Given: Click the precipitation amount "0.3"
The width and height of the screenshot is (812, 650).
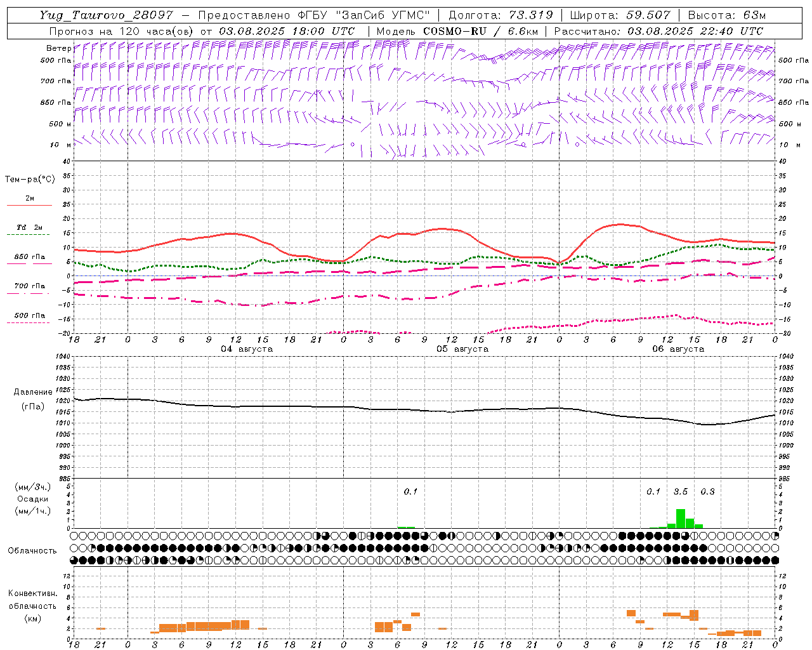Looking at the screenshot, I should [x=707, y=491].
